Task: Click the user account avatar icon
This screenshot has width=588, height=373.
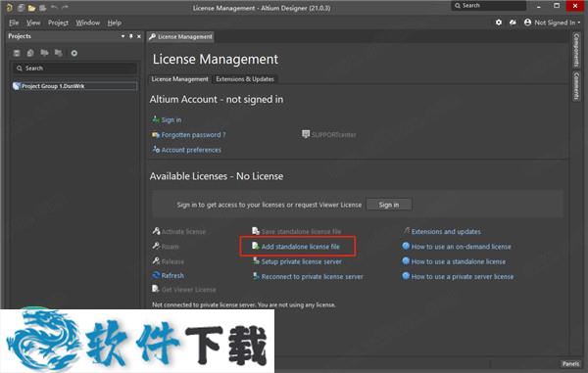Action: (x=527, y=23)
